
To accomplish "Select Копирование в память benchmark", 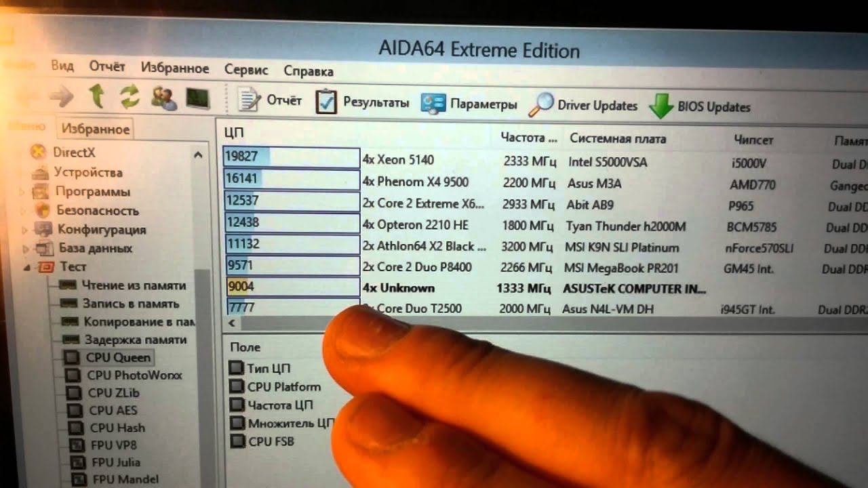I will 139,321.
